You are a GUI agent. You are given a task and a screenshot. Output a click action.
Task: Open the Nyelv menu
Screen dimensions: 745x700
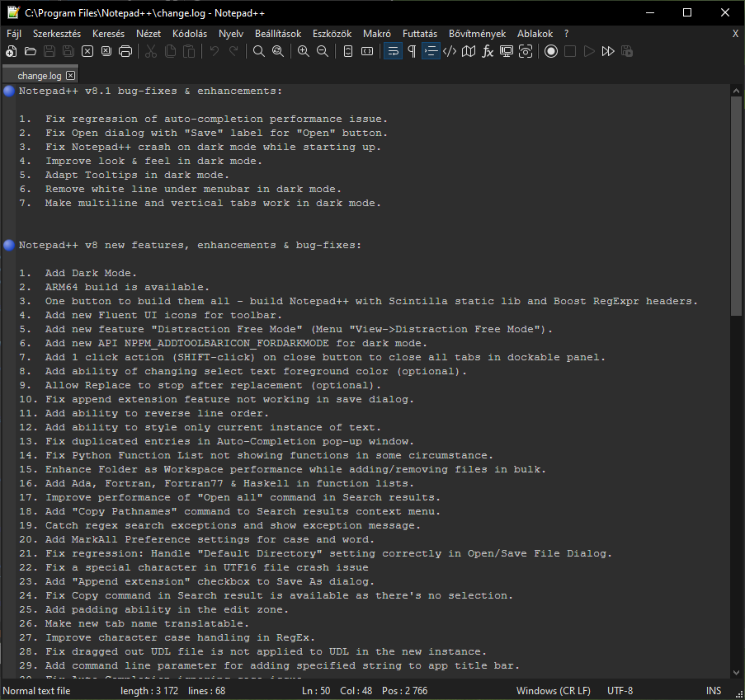tap(231, 34)
